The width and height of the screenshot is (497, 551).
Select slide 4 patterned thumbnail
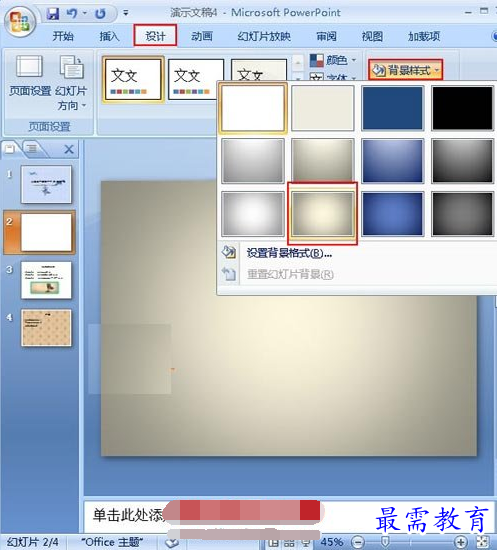(46, 328)
